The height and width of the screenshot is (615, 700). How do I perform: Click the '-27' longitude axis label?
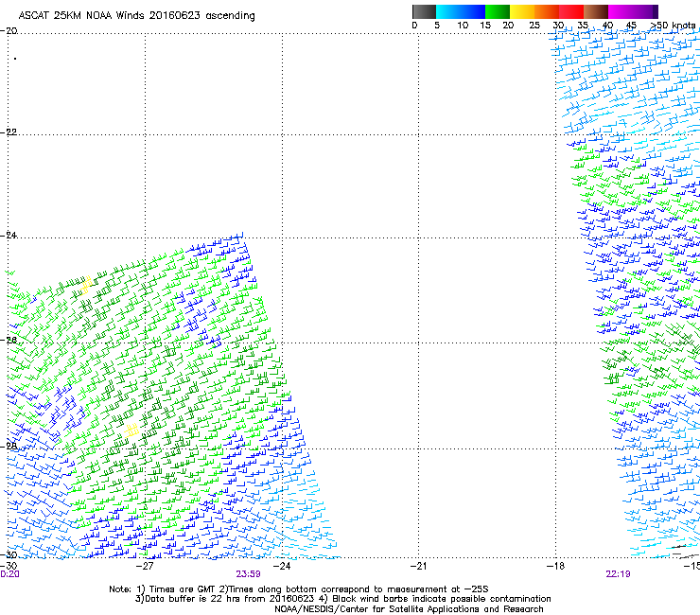(145, 566)
